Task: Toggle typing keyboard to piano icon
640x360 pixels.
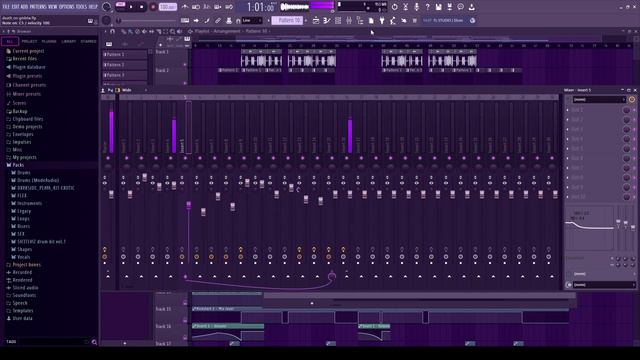Action: (x=185, y=20)
